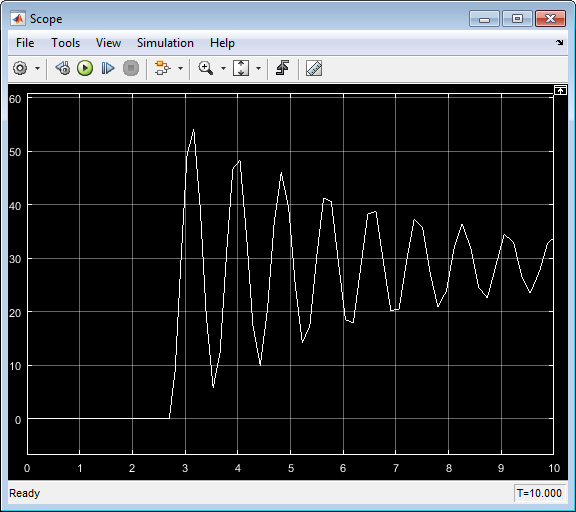Open the zoom options dropdown arrow
Image resolution: width=576 pixels, height=512 pixels.
(x=223, y=68)
